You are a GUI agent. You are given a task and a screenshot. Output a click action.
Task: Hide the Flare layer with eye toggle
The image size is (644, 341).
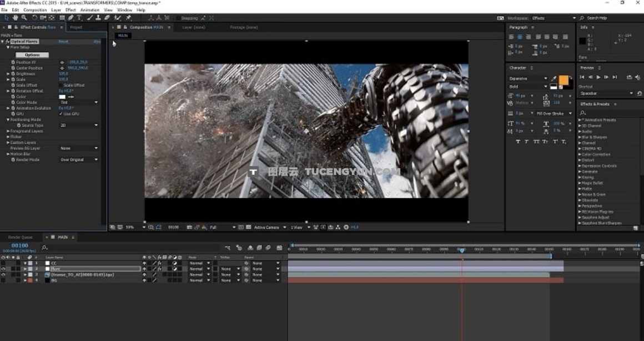(x=3, y=269)
